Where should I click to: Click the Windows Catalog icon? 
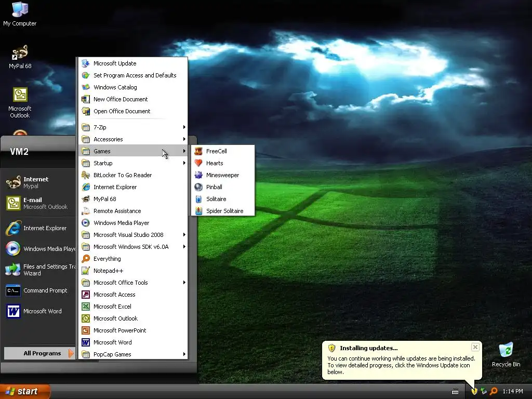pyautogui.click(x=86, y=87)
